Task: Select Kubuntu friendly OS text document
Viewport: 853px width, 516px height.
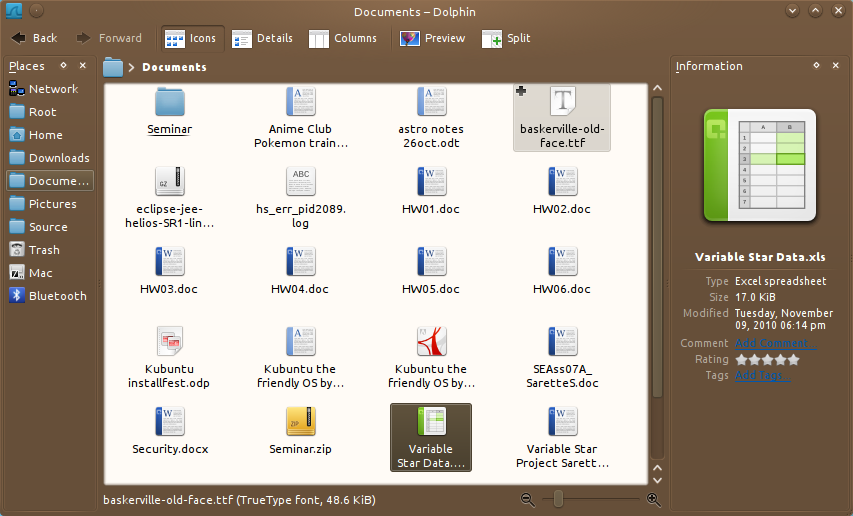Action: (x=300, y=357)
